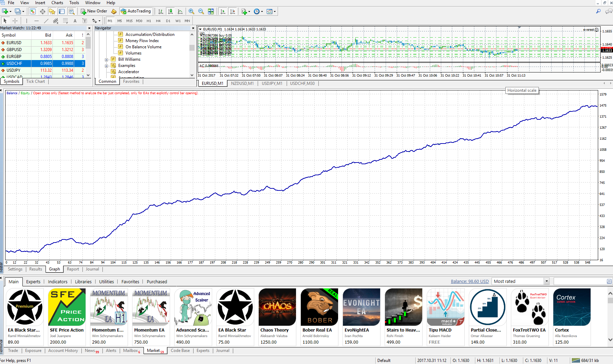Viewport: 613px width, 364px height.
Task: Open the Indicators list icon
Action: (x=244, y=11)
